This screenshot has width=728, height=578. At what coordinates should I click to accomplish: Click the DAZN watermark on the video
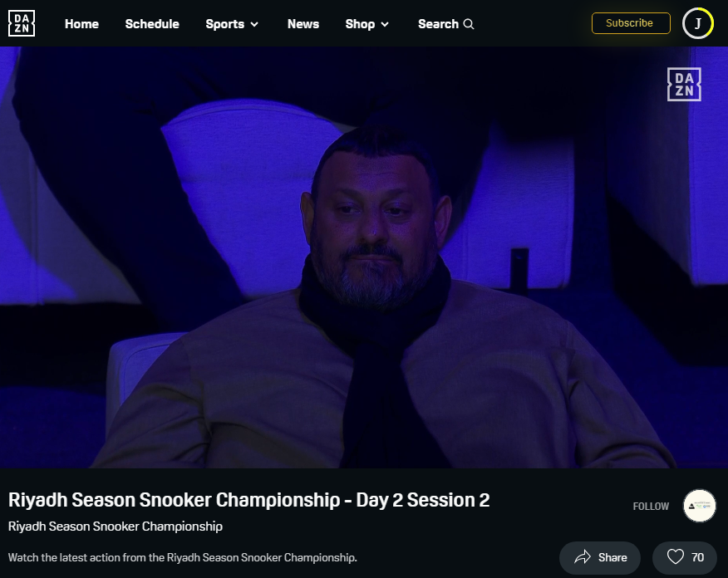(x=684, y=85)
